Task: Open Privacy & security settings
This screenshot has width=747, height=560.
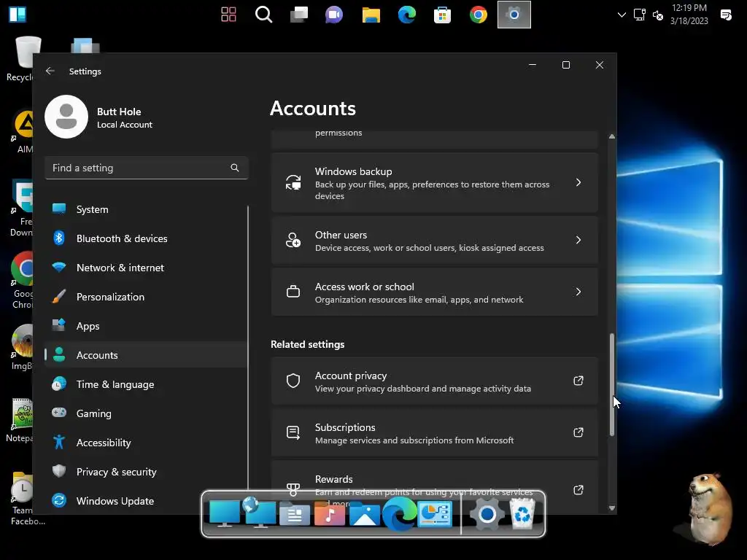Action: [x=145, y=472]
